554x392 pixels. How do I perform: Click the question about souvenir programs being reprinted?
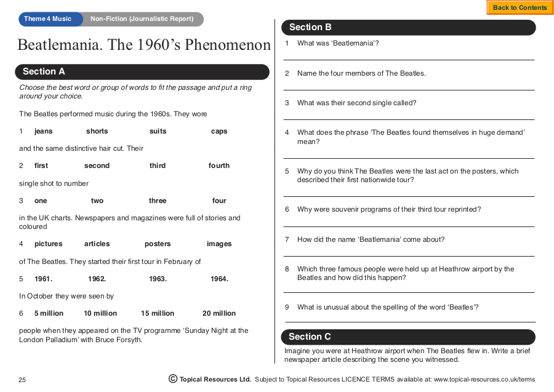tap(389, 209)
